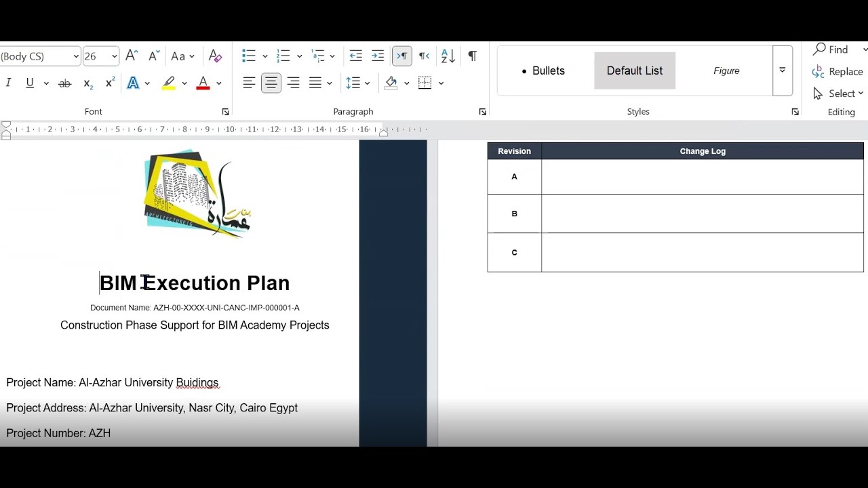
Task: Decrease the paragraph indent
Action: pyautogui.click(x=356, y=56)
